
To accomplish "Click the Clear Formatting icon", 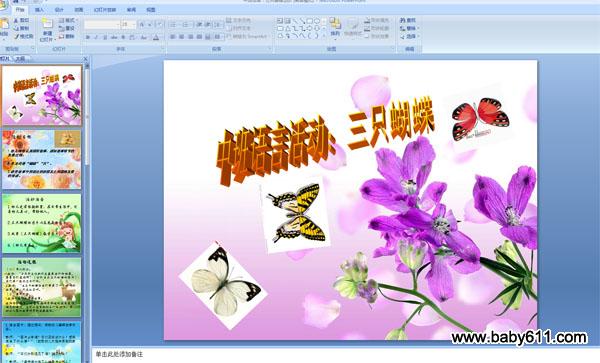I will 160,24.
